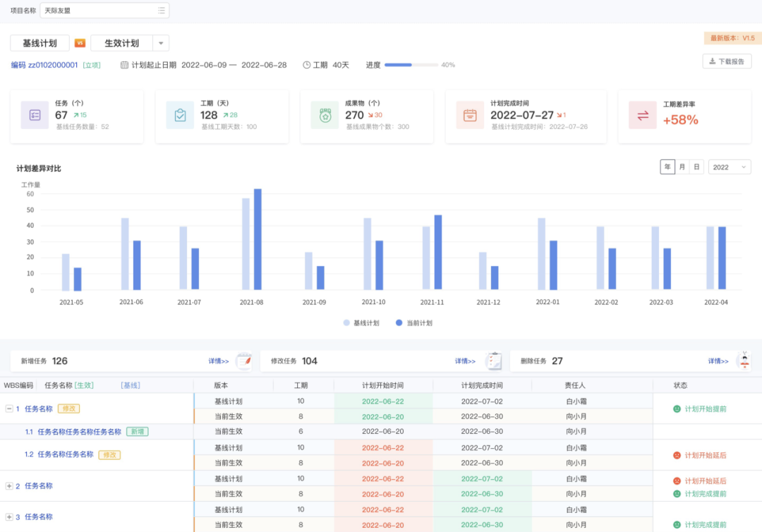Click the list icon in project name field
Image resolution: width=762 pixels, height=532 pixels.
[x=162, y=10]
